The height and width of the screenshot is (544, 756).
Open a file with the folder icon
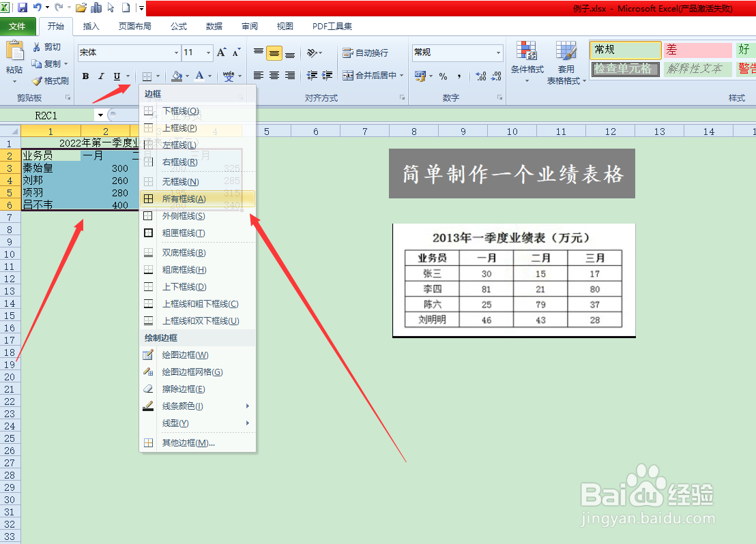click(x=81, y=7)
